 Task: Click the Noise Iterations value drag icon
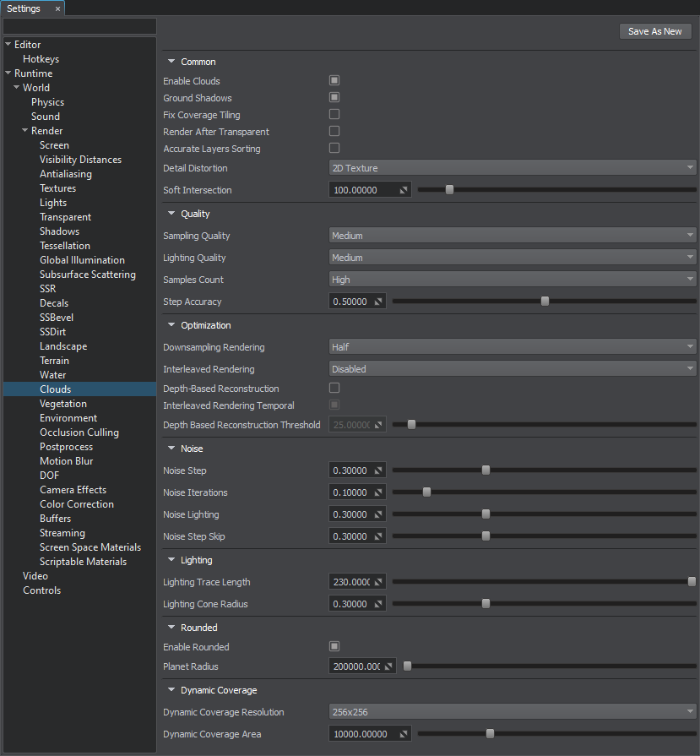pos(378,492)
